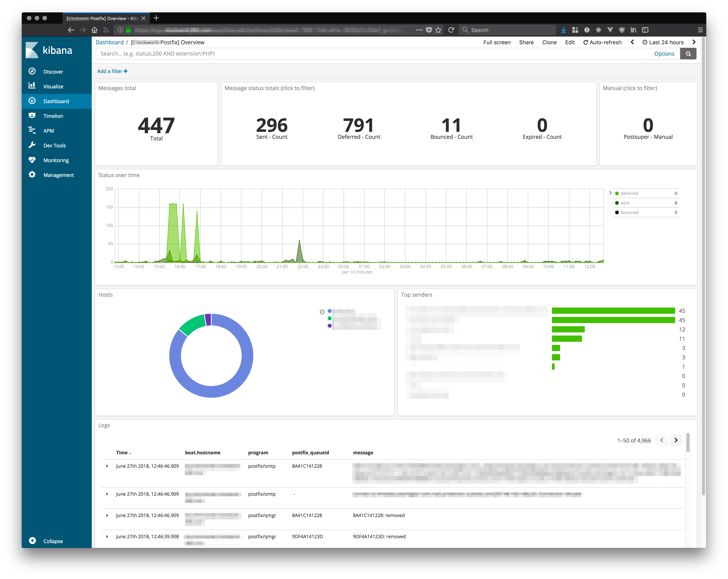This screenshot has height=579, width=728.
Task: Open the Discover compass icon
Action: point(32,71)
